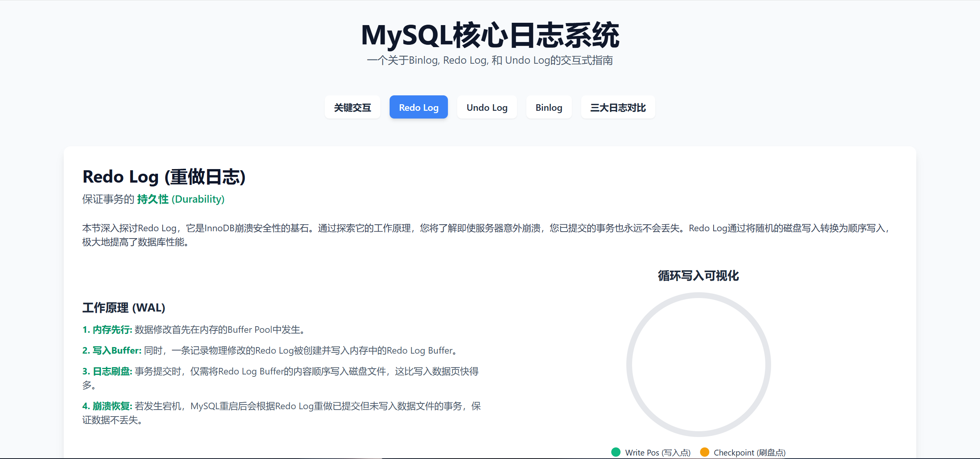Screen dimensions: 980x459
Task: Click the 工作原理 (WAL) heading
Action: point(124,308)
